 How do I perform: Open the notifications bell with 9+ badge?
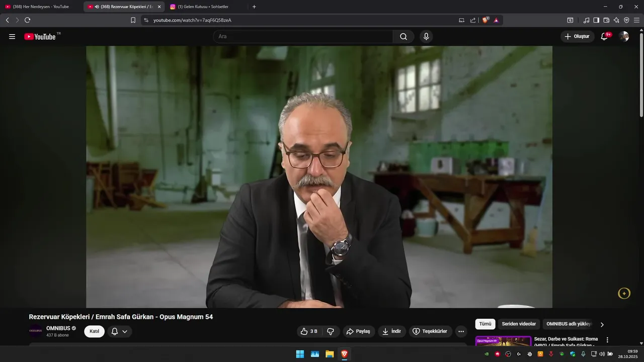click(x=604, y=37)
